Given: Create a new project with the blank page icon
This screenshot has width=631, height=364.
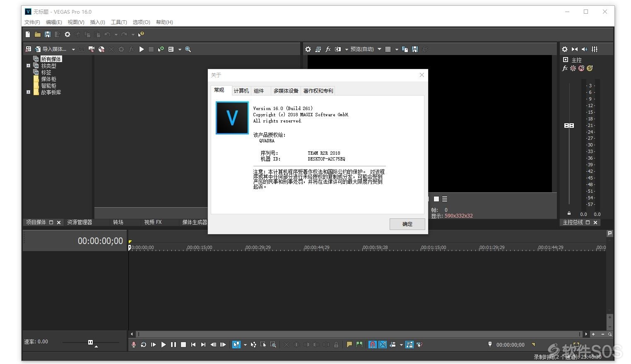Looking at the screenshot, I should pyautogui.click(x=28, y=34).
